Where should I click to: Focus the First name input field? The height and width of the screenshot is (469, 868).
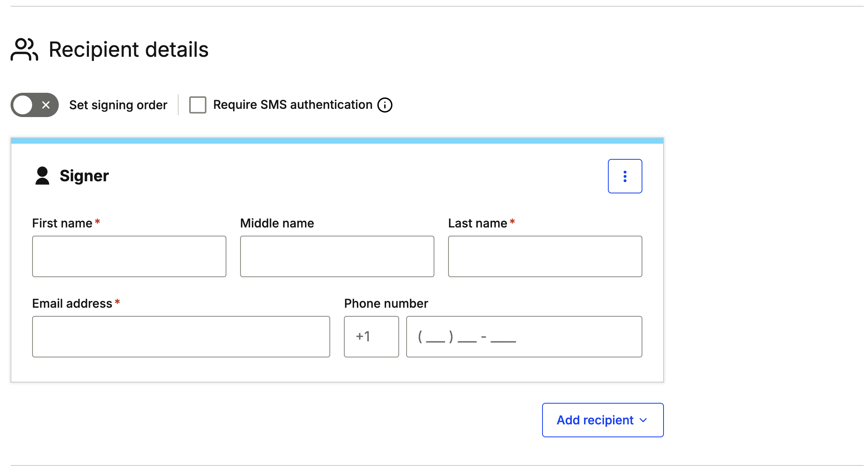(129, 256)
